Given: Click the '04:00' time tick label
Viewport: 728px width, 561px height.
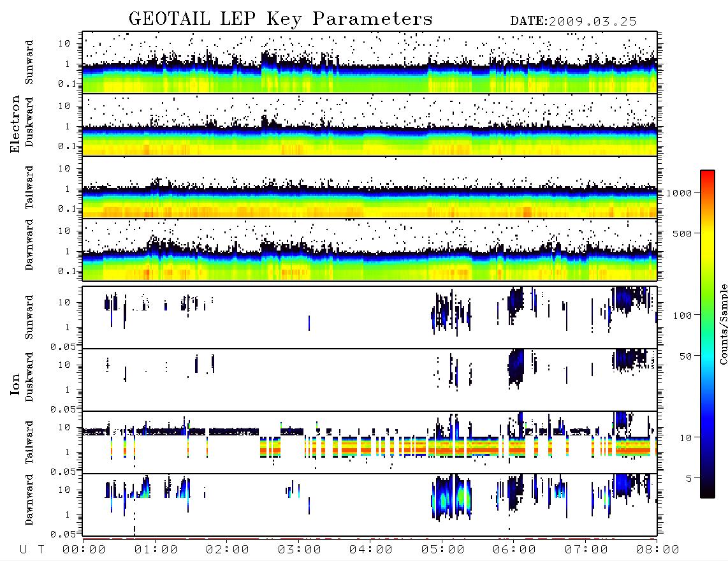Looking at the screenshot, I should tap(371, 550).
